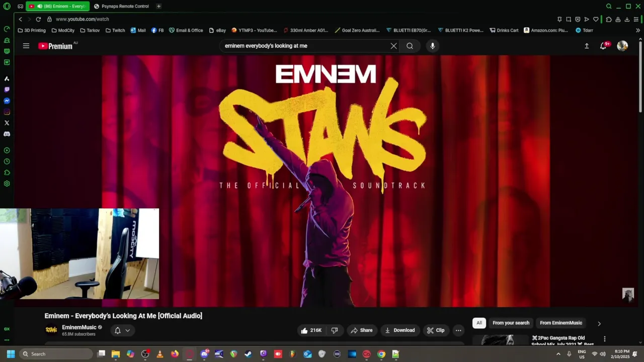Take a snapshot with browser toolbar icon
644x362 pixels.
(569, 19)
